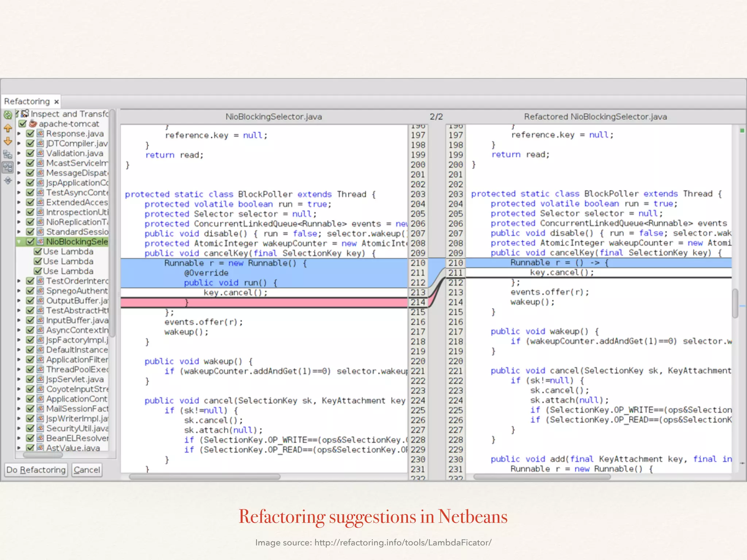Uncheck the apache-tomcat project checkbox
Viewport: 747px width, 560px height.
[23, 124]
